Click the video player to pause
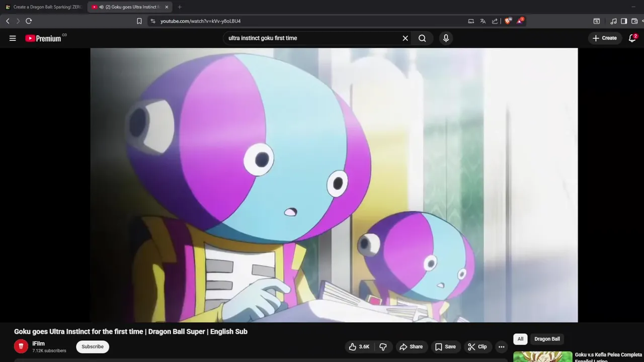 click(334, 185)
